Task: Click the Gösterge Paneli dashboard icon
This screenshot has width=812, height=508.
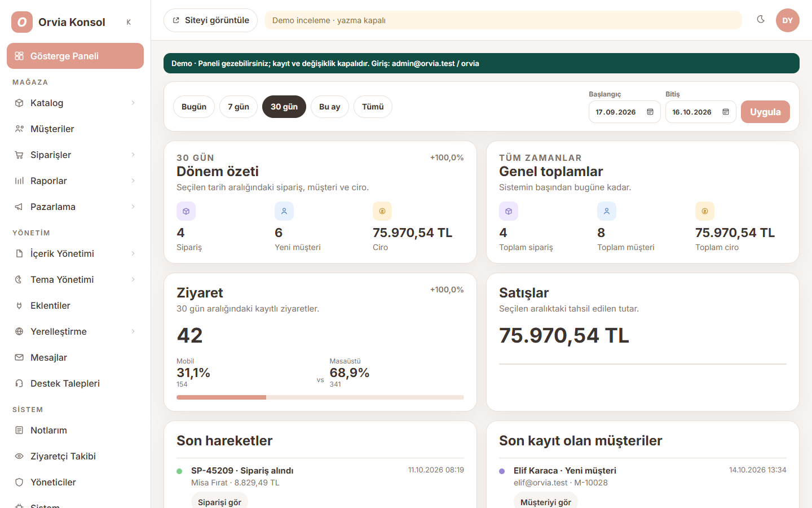Action: coord(19,56)
